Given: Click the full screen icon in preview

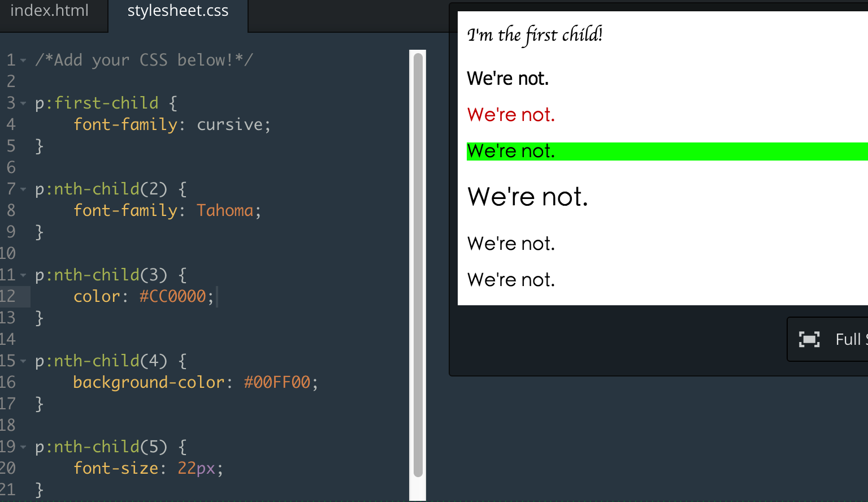Looking at the screenshot, I should 809,339.
